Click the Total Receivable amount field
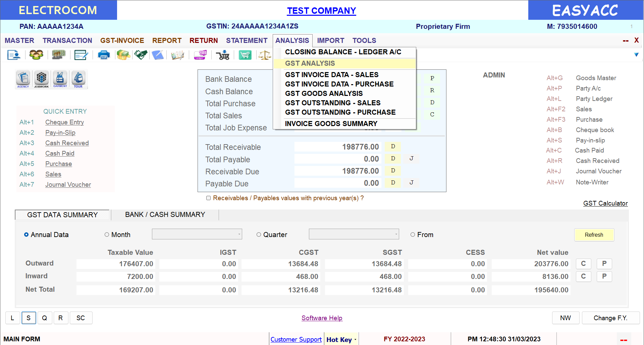This screenshot has height=345, width=644. pyautogui.click(x=337, y=147)
